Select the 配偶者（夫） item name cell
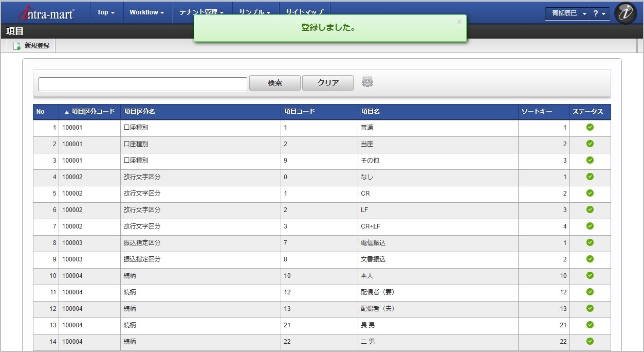Image resolution: width=644 pixels, height=352 pixels. click(x=438, y=309)
